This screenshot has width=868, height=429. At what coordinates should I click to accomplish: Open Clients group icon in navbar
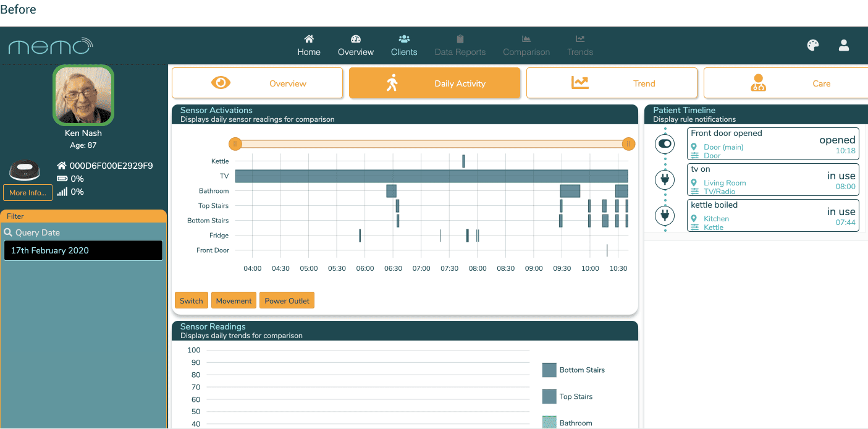click(404, 39)
